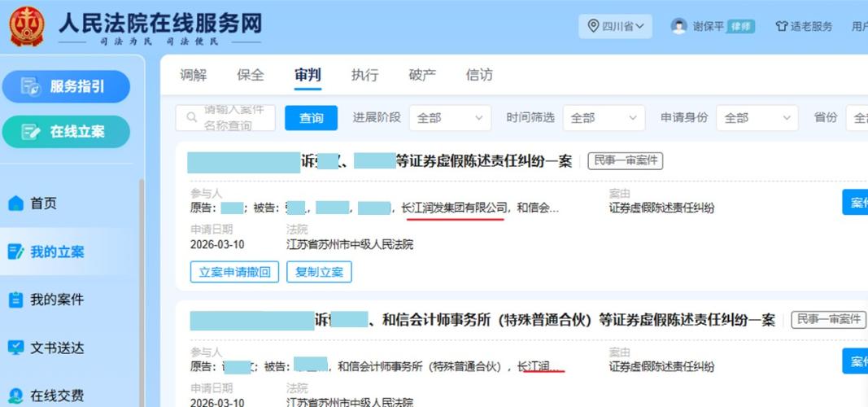Click first case's 民事一审案件 tag
This screenshot has height=407, width=868.
pos(626,161)
